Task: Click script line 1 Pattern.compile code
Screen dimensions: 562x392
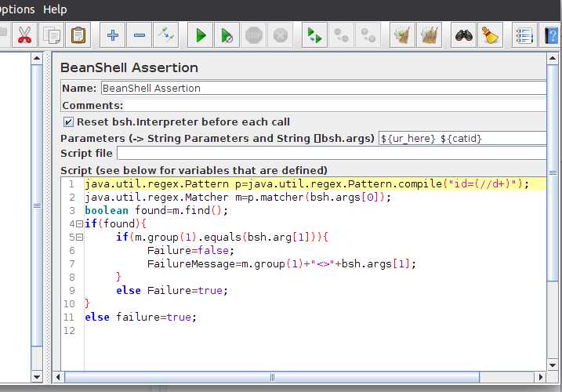Action: 306,184
